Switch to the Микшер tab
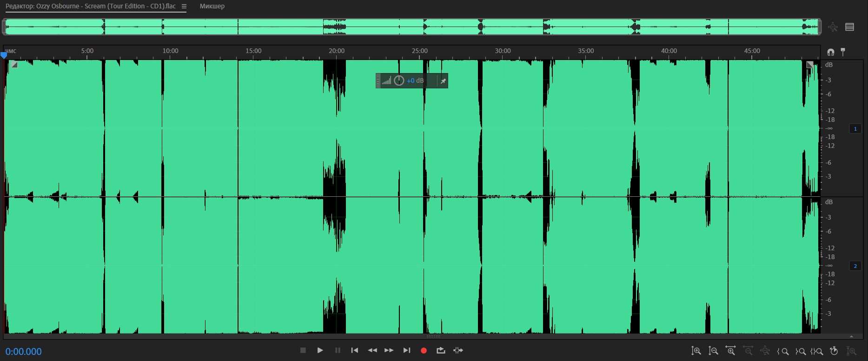Viewport: 868px width, 361px height. click(212, 6)
